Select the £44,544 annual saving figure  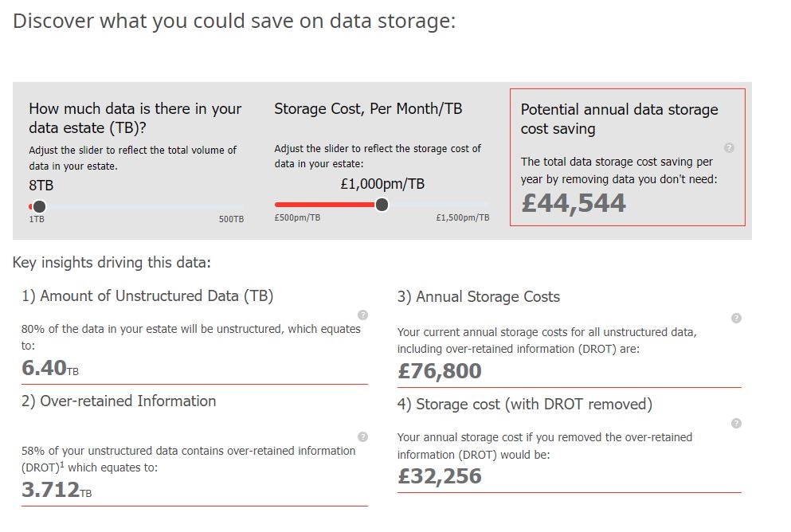click(574, 203)
